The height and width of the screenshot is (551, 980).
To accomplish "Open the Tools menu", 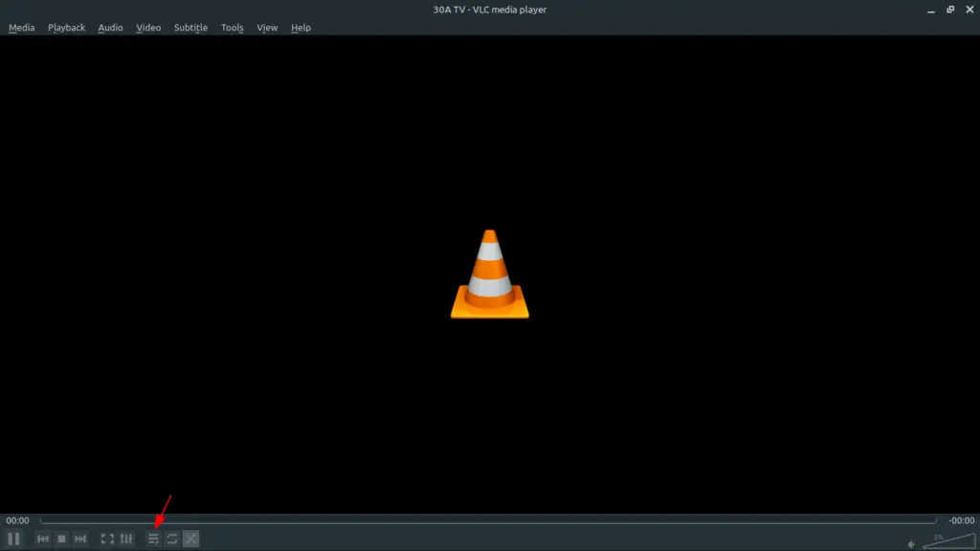I will [232, 28].
